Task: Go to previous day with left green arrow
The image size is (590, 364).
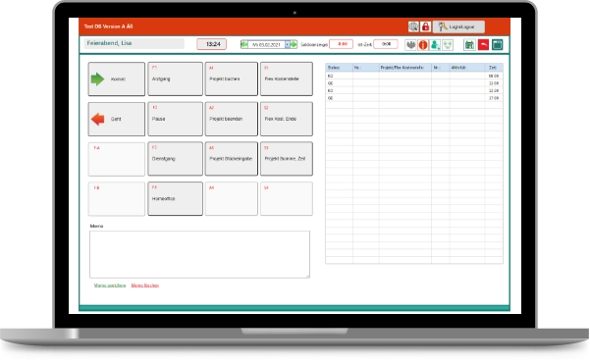Action: pyautogui.click(x=244, y=44)
